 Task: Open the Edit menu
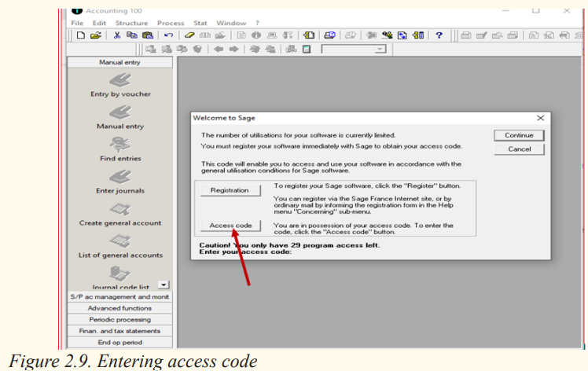click(x=99, y=23)
